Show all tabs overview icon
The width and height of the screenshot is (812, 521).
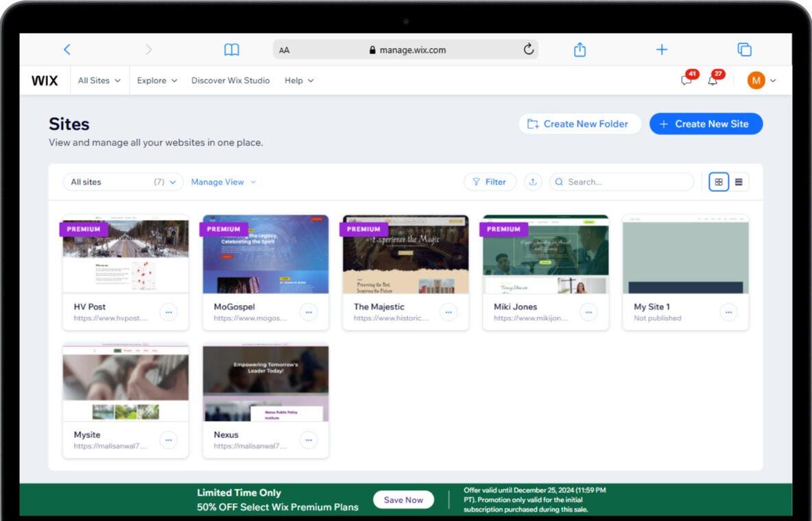(x=744, y=49)
